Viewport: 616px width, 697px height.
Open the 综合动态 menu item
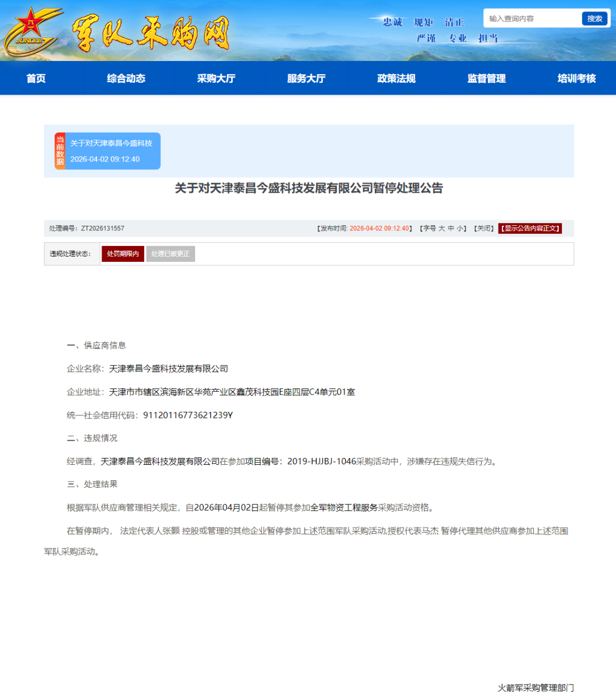[126, 78]
